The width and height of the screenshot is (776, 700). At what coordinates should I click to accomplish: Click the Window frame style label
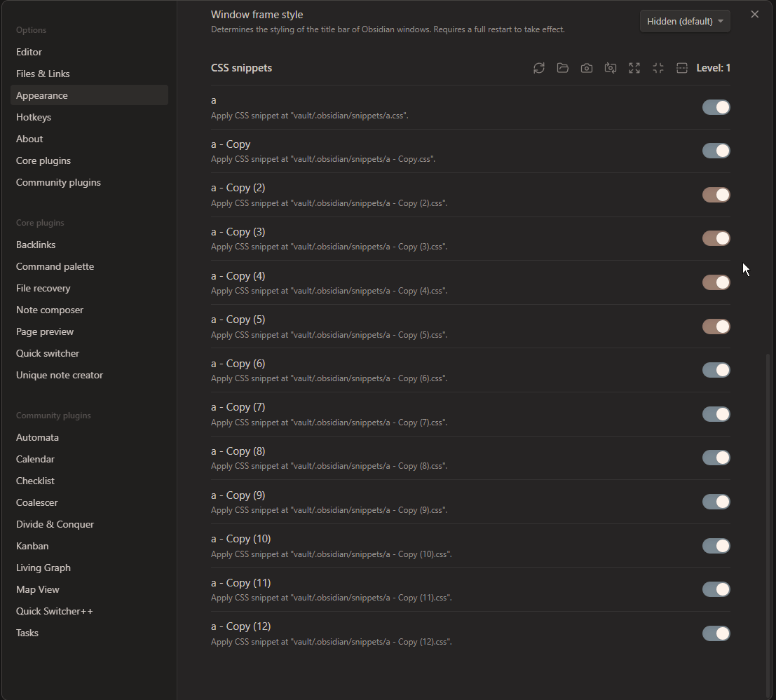257,15
